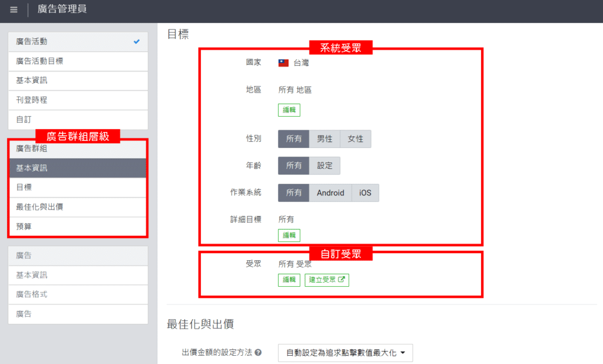The height and width of the screenshot is (364, 603).
Task: Click 編輯 under 地區 settings
Action: [289, 110]
